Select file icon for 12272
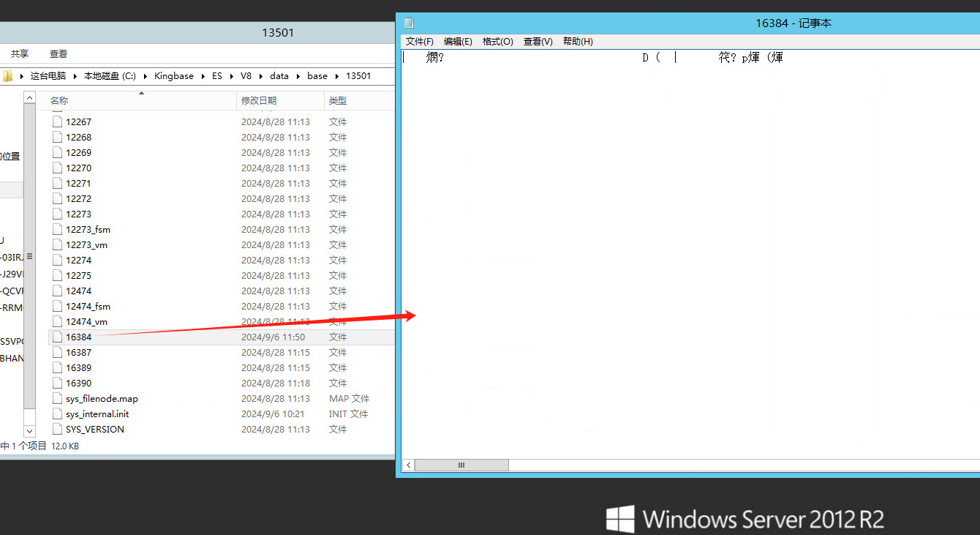The image size is (980, 535). coord(57,198)
